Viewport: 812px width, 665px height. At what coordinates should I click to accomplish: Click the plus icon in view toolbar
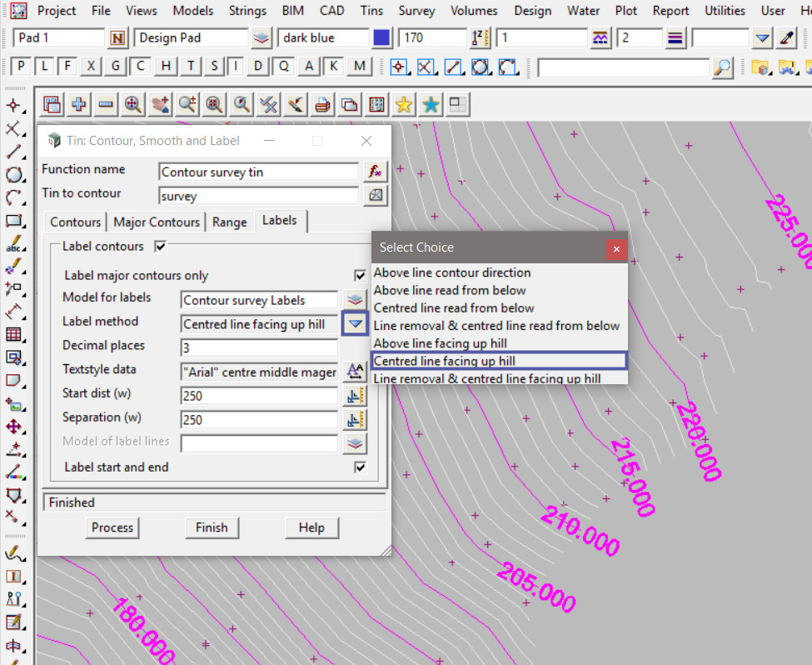(x=79, y=104)
